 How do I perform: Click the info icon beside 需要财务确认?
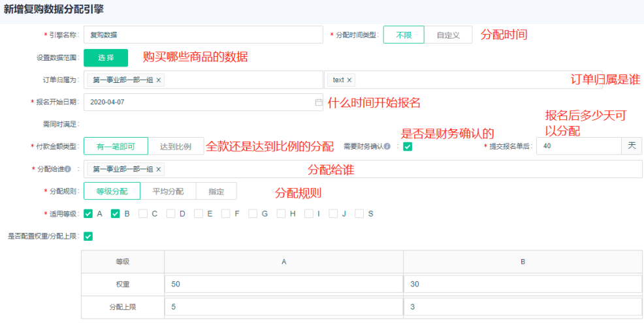pos(387,146)
